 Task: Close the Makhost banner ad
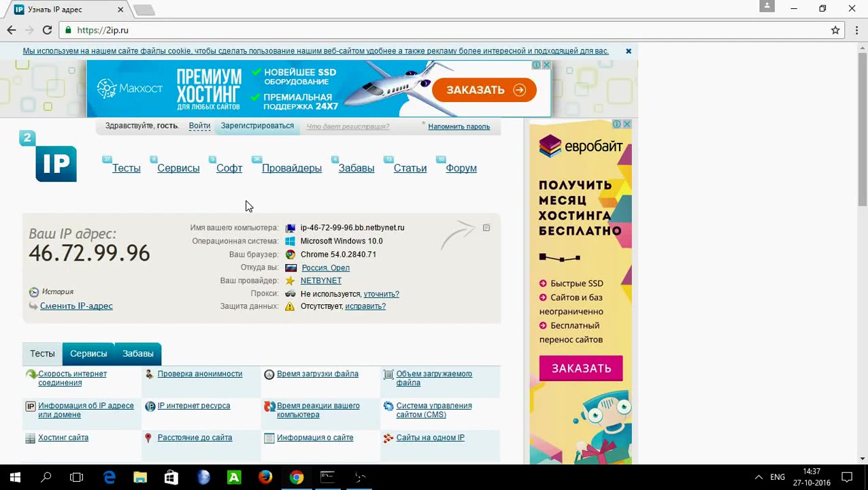546,65
